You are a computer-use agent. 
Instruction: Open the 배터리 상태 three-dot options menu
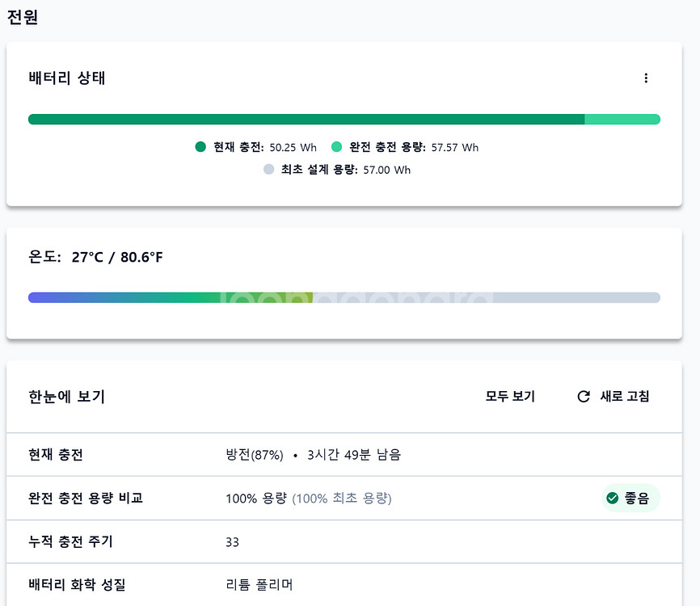[x=645, y=78]
